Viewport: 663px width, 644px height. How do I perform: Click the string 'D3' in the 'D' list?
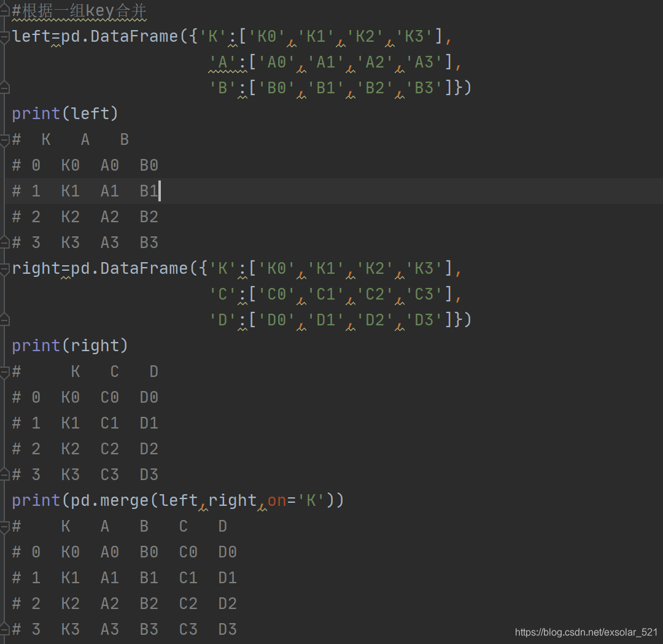click(424, 320)
